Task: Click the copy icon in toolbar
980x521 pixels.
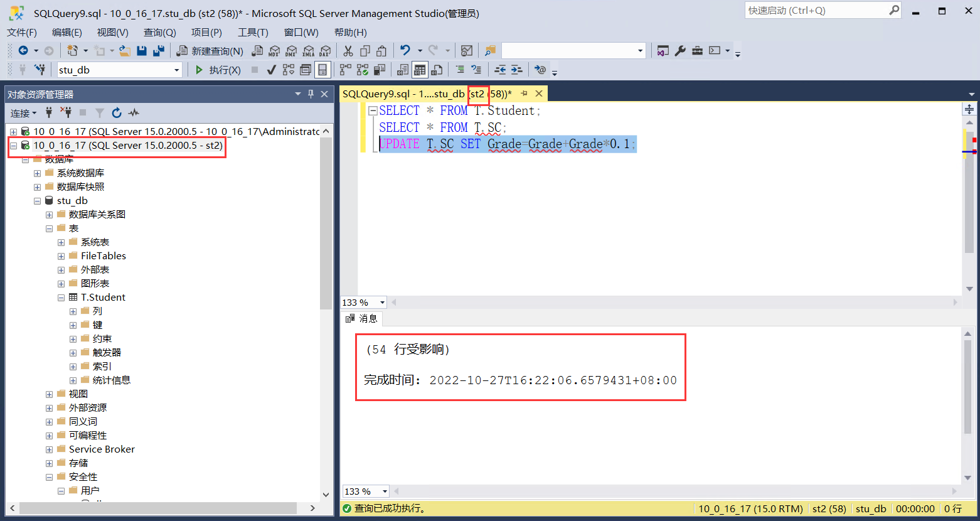Action: pyautogui.click(x=365, y=51)
